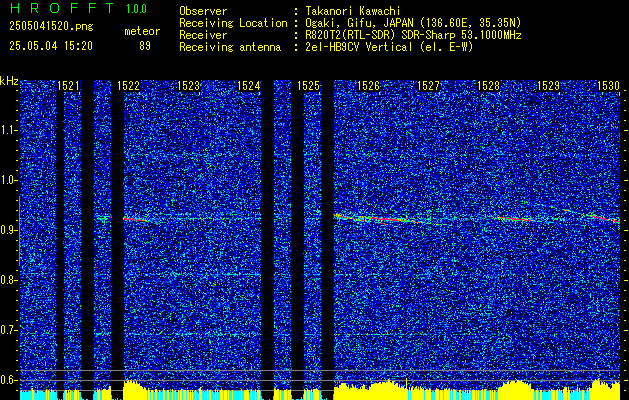Image resolution: width=629 pixels, height=400 pixels.
Task: Click the 2el-HB9CV Vertical antenna text
Action: (389, 47)
